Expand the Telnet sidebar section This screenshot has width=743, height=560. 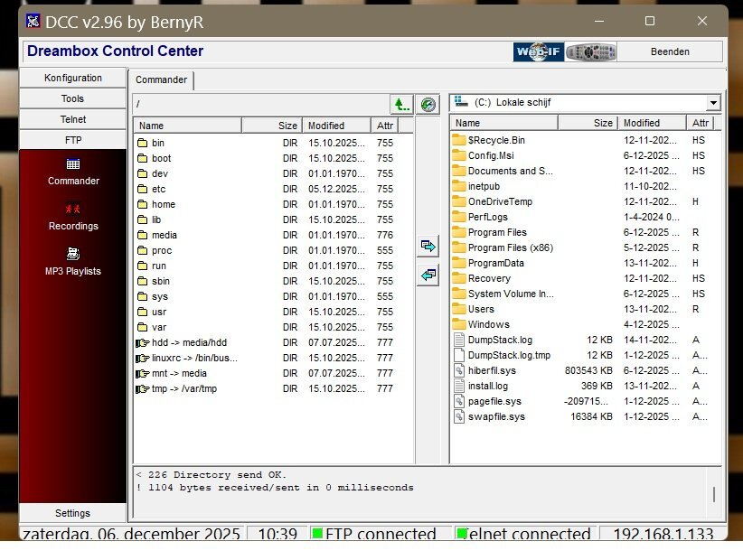pyautogui.click(x=73, y=119)
